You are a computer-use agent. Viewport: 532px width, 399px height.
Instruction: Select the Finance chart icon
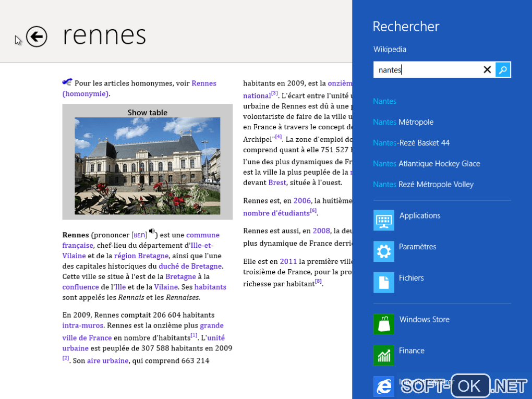384,355
